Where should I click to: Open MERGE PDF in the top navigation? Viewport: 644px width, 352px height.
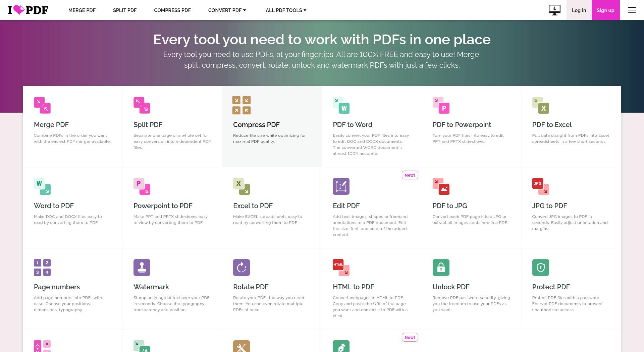(82, 10)
